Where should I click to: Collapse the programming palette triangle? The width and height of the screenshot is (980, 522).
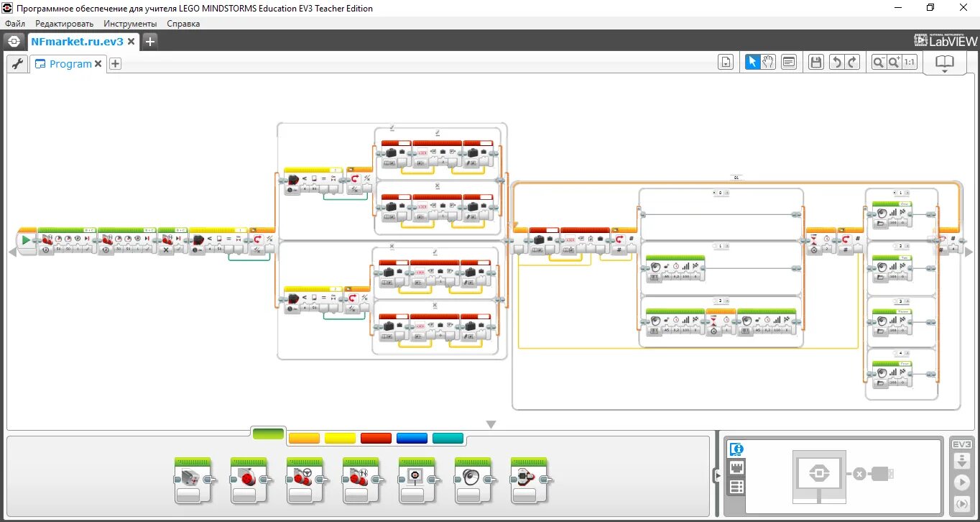[491, 425]
